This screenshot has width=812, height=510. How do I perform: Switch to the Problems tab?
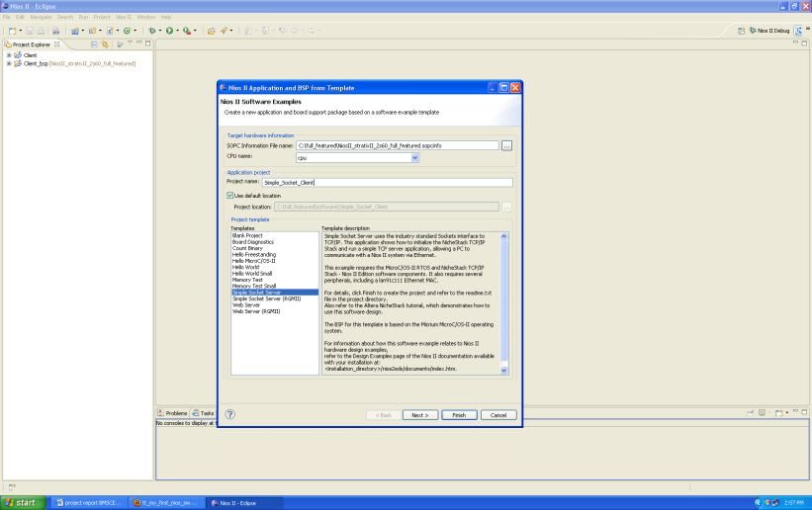pyautogui.click(x=172, y=413)
